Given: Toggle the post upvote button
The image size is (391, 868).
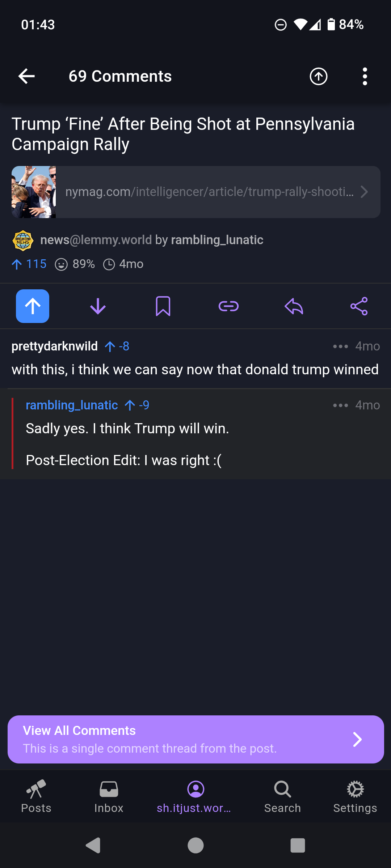Looking at the screenshot, I should click(x=33, y=306).
